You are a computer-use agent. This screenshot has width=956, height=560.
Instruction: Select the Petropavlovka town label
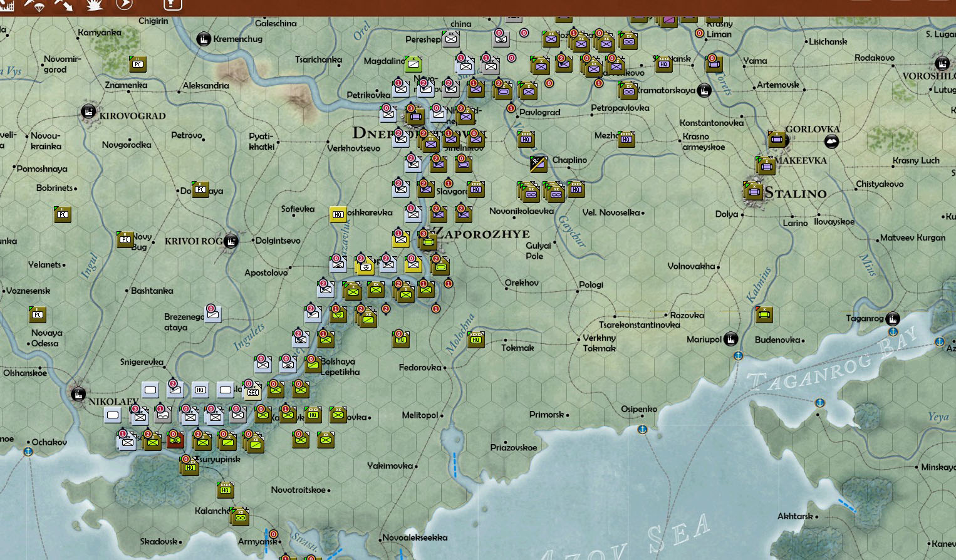pyautogui.click(x=620, y=108)
